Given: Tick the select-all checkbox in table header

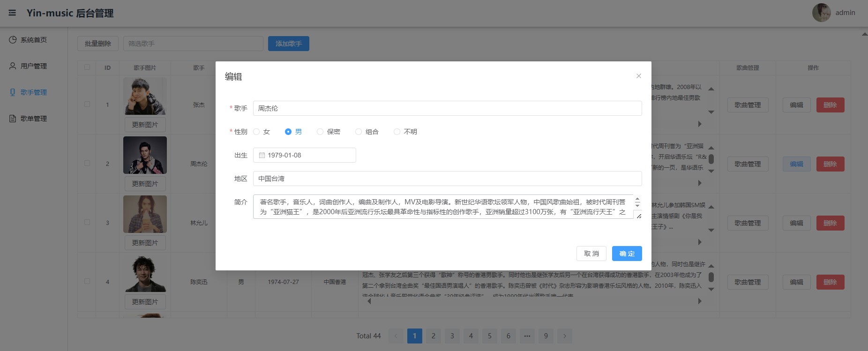Looking at the screenshot, I should 87,67.
